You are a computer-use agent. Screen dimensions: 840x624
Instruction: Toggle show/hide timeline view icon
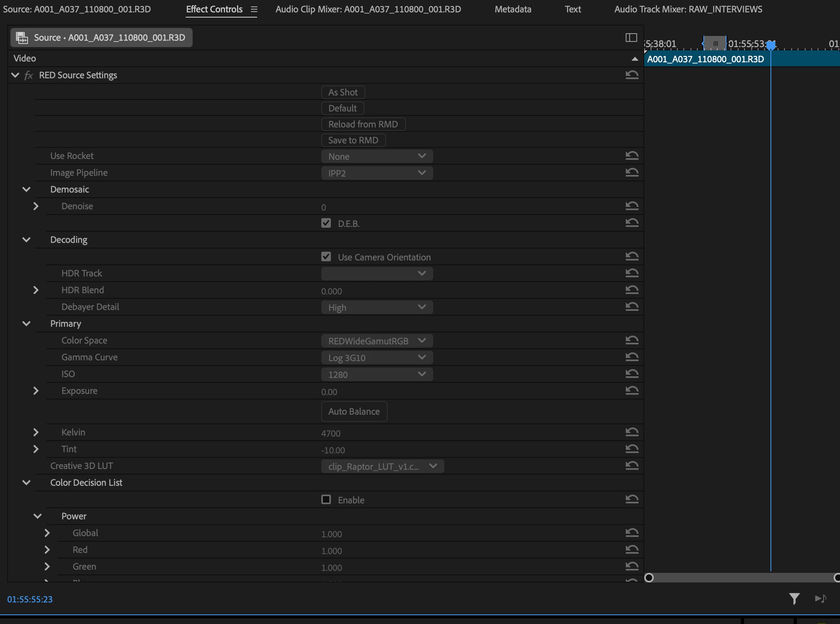[631, 38]
